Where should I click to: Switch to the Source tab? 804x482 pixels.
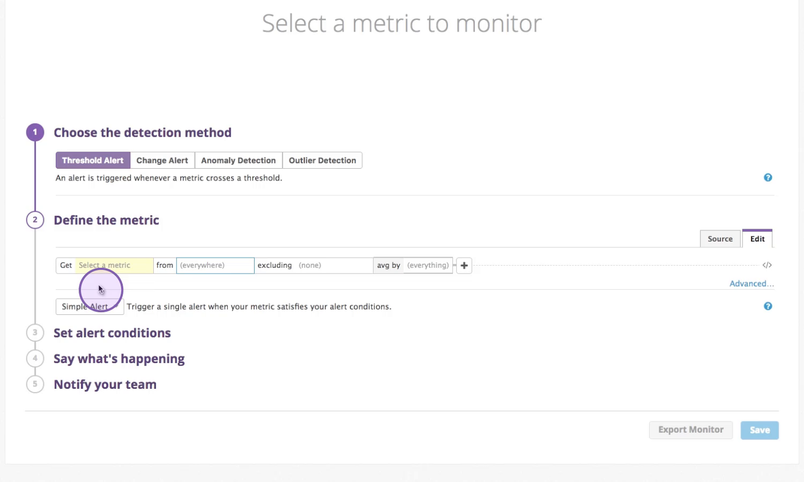[x=720, y=239]
